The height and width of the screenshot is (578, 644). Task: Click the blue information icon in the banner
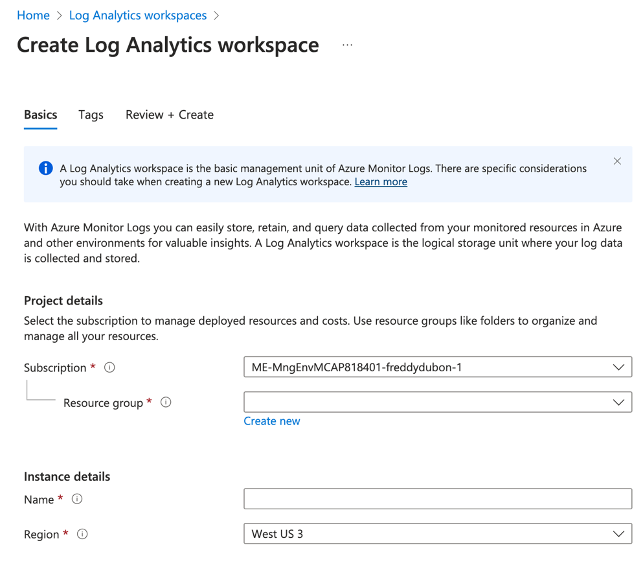tap(46, 168)
